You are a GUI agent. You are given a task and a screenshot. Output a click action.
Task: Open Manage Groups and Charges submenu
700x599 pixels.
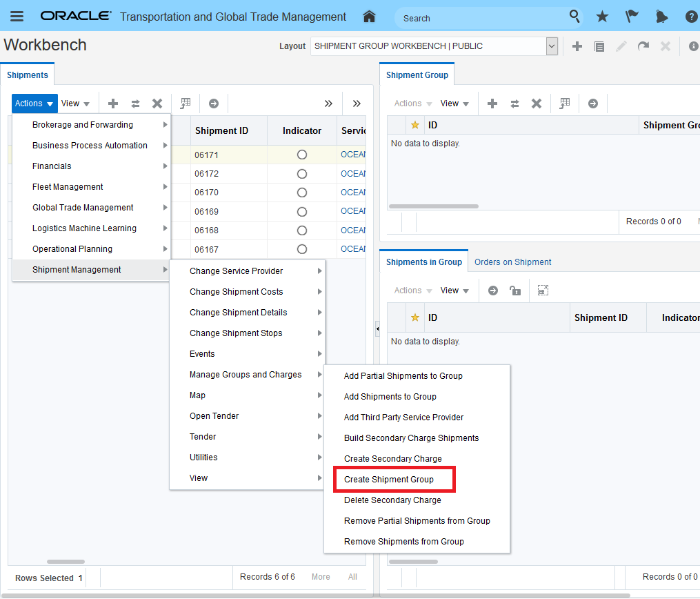tap(247, 374)
